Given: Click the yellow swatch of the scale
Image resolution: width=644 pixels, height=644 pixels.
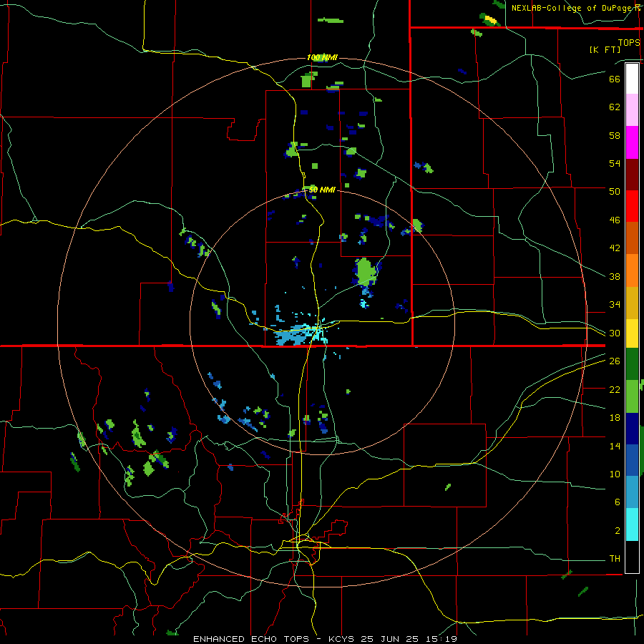Looking at the screenshot, I should coord(632,333).
